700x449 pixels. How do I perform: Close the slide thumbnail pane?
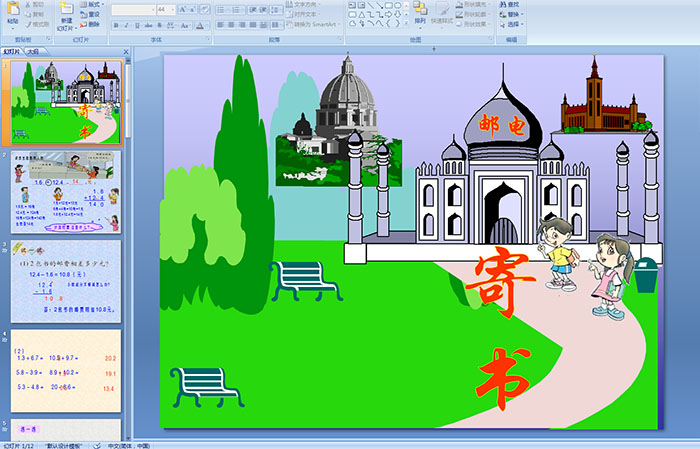pos(126,52)
